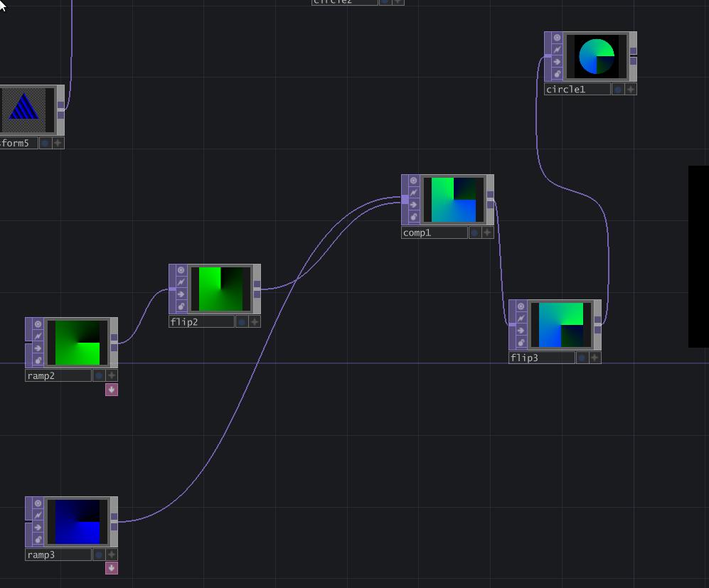This screenshot has width=709, height=588.
Task: Toggle the Lock flag on circle1
Action: [x=557, y=74]
